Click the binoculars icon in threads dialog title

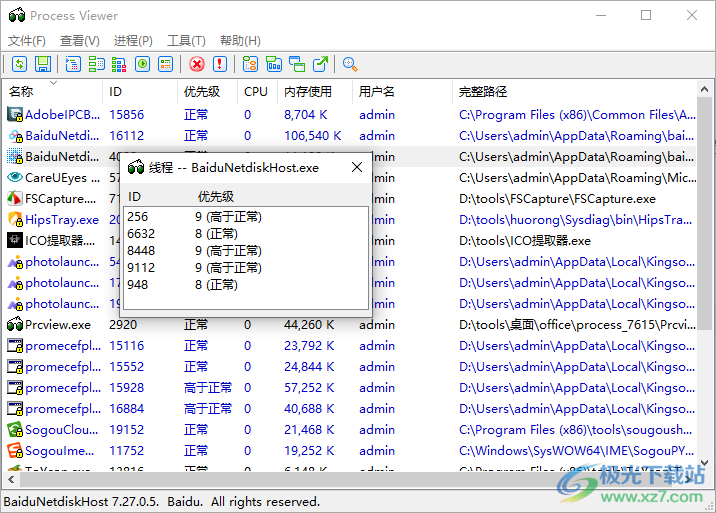(136, 168)
